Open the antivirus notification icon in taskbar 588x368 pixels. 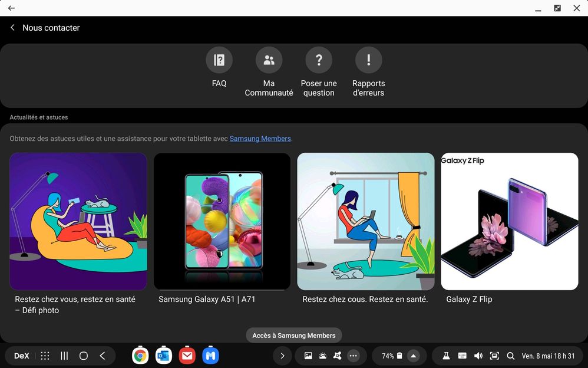338,356
